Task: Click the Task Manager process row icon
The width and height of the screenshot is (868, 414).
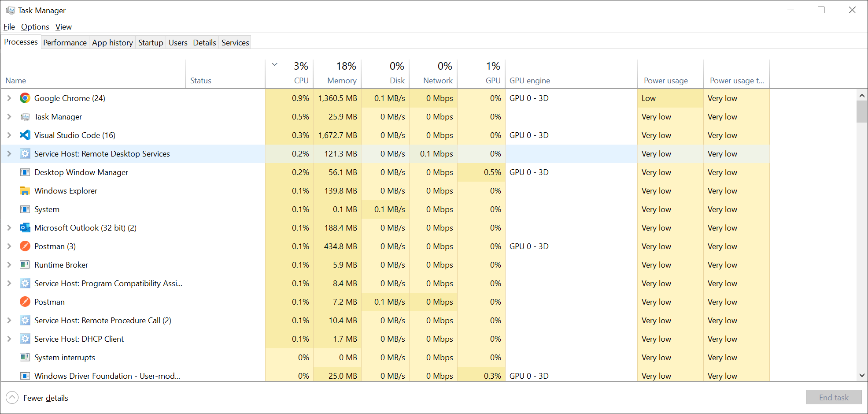Action: click(x=25, y=116)
